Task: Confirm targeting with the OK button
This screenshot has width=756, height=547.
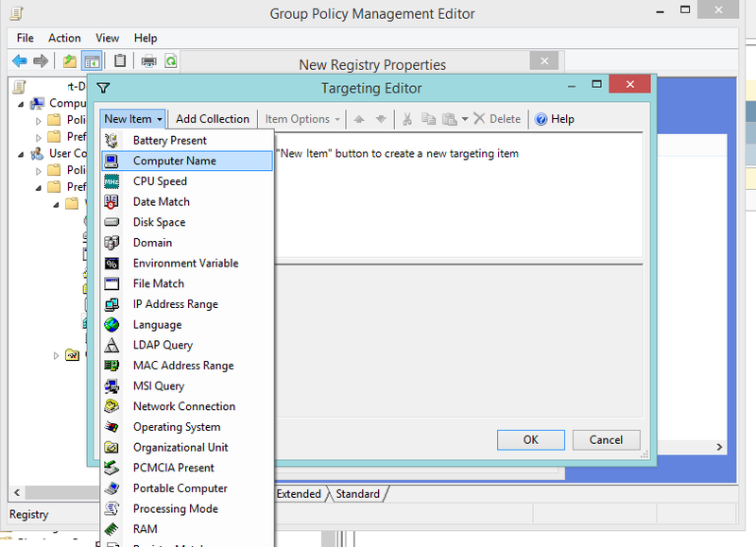Action: tap(530, 439)
